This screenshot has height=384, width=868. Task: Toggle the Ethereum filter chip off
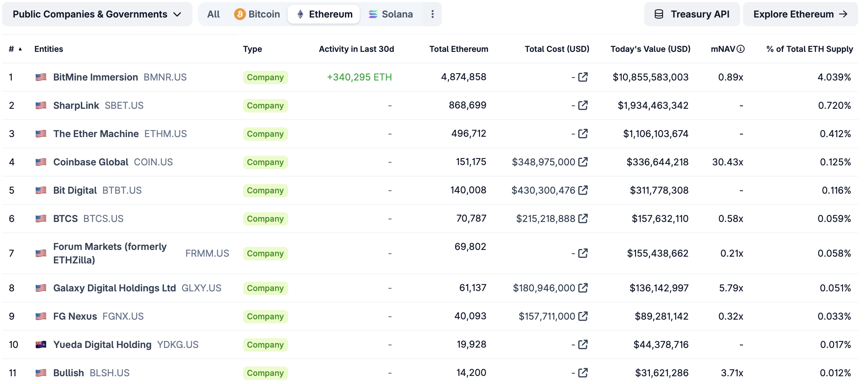coord(324,14)
